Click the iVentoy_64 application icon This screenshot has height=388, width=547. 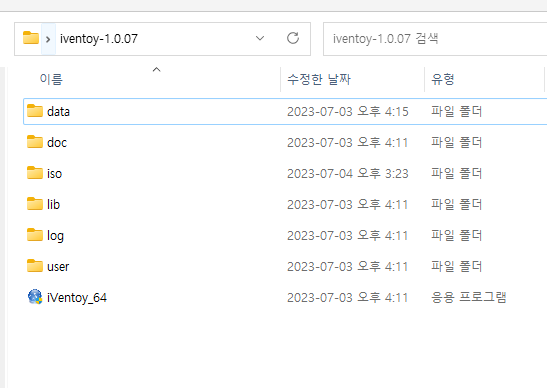(x=35, y=297)
